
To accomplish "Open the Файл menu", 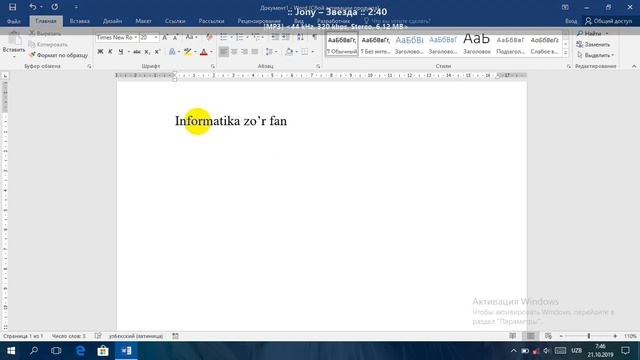I will tap(13, 21).
